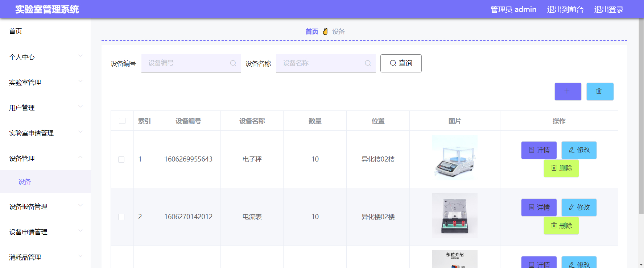
Task: Open 消耗品管理 sidebar menu
Action: coord(45,257)
